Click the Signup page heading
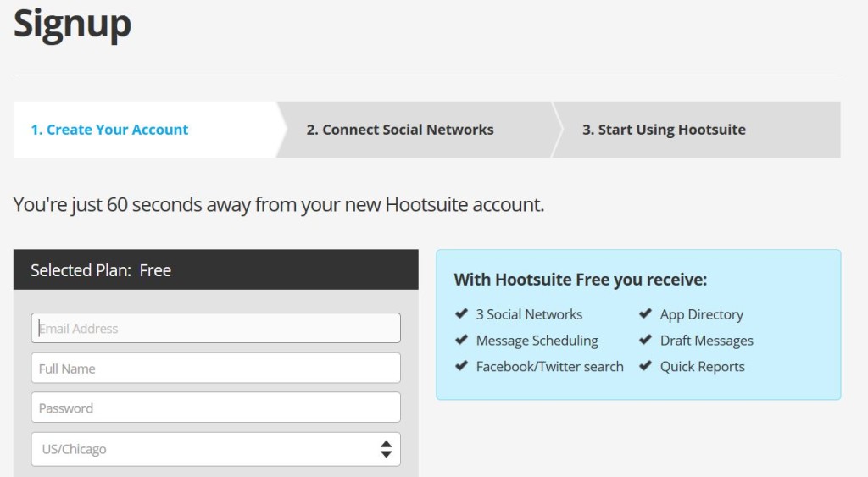Image resolution: width=868 pixels, height=477 pixels. [72, 25]
